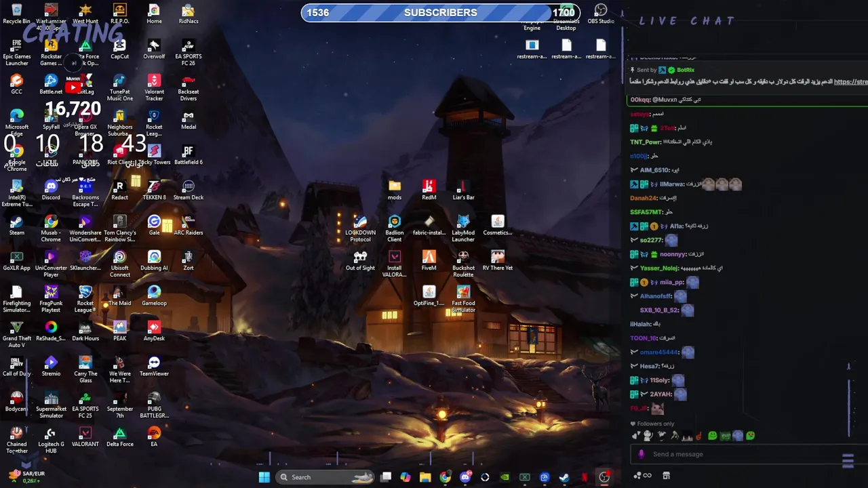The image size is (868, 488).
Task: Launch LOCKDOWN Protocol shortcut
Action: pos(360,228)
